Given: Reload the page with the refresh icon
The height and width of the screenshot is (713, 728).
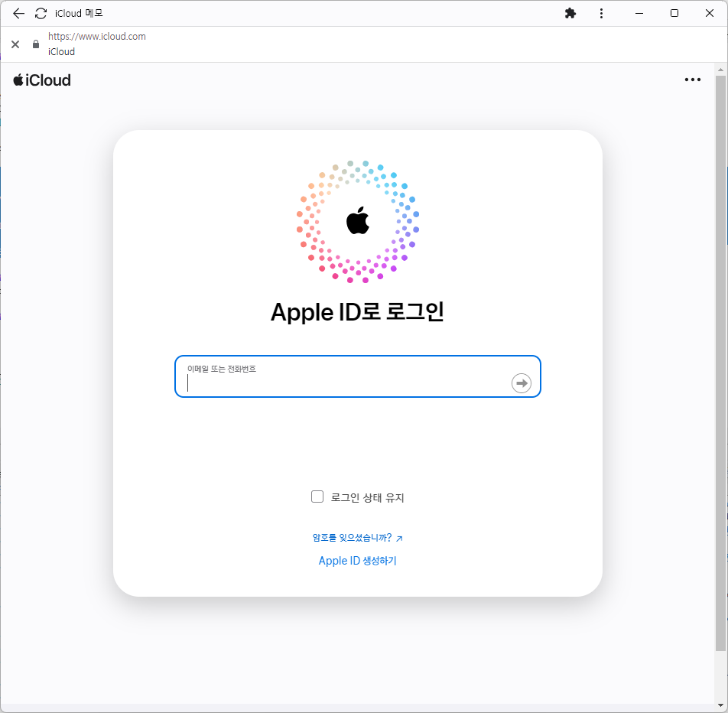Looking at the screenshot, I should 41,14.
